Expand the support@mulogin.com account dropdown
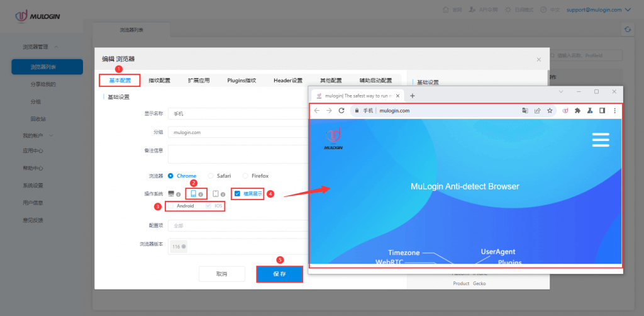This screenshot has height=316, width=644. coord(599,10)
